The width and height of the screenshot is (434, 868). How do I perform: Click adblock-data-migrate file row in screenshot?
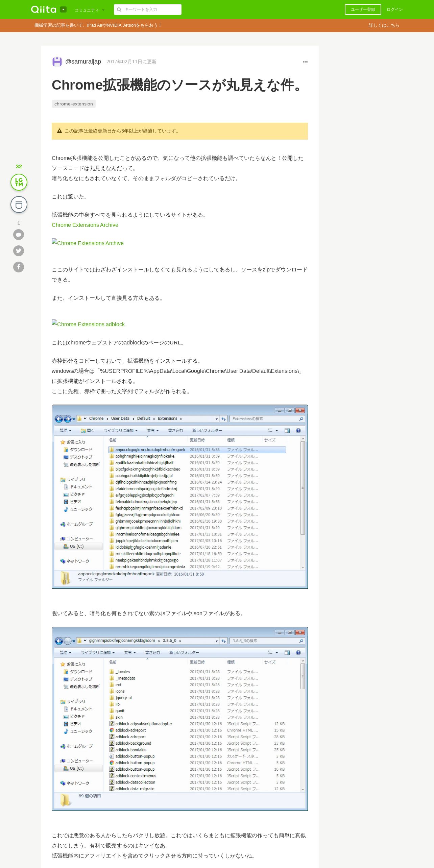coord(197,789)
